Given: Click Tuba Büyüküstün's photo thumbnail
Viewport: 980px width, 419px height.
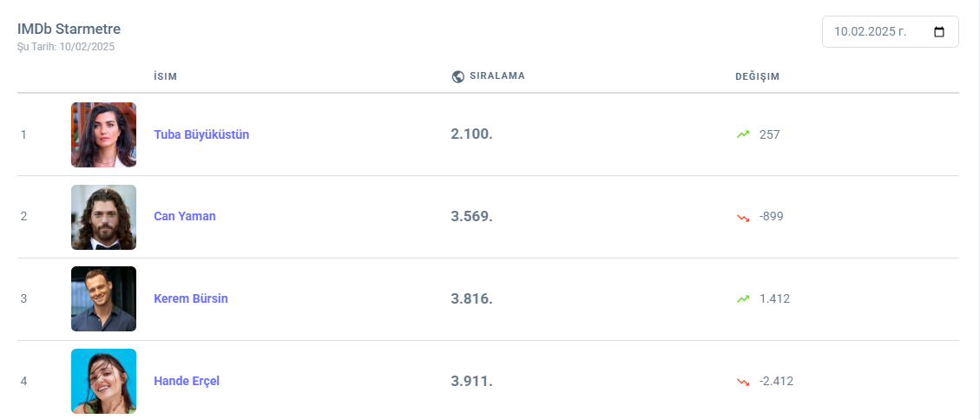Looking at the screenshot, I should tap(103, 134).
